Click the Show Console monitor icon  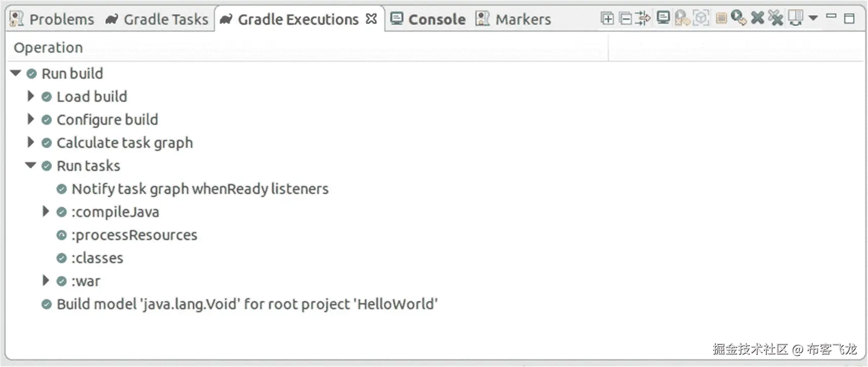pos(663,18)
